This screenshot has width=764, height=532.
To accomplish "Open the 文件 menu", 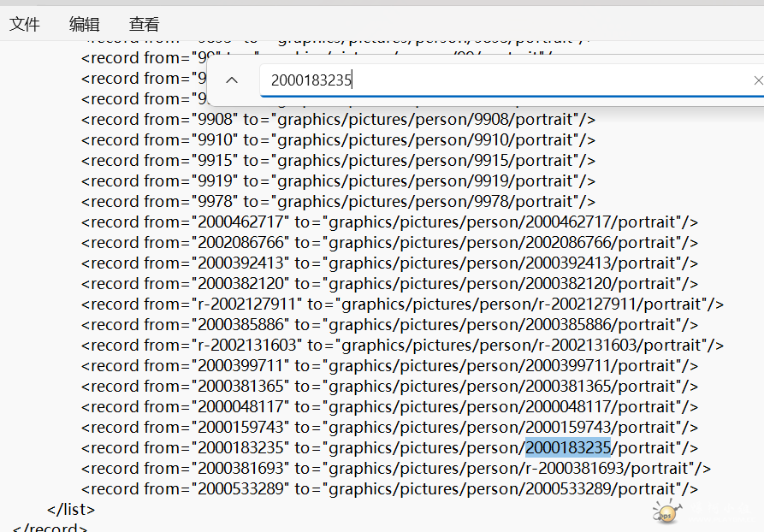I will (x=24, y=24).
